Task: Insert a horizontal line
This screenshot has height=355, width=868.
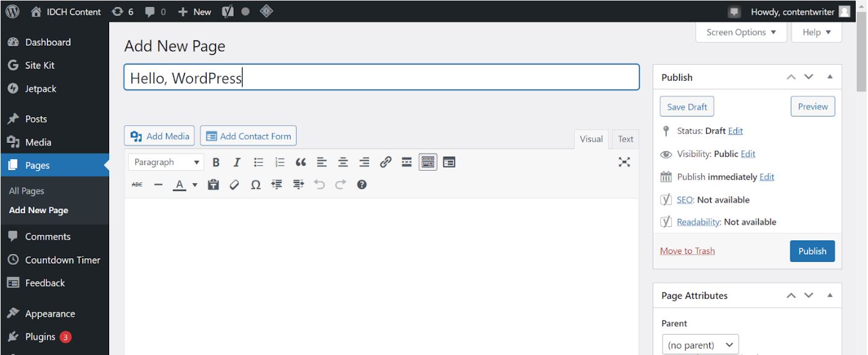Action: (159, 183)
